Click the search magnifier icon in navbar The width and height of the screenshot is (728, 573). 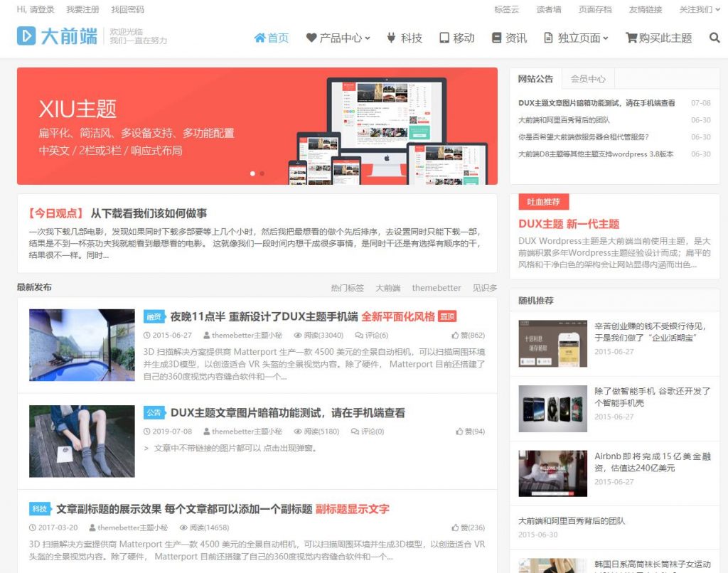pos(714,38)
